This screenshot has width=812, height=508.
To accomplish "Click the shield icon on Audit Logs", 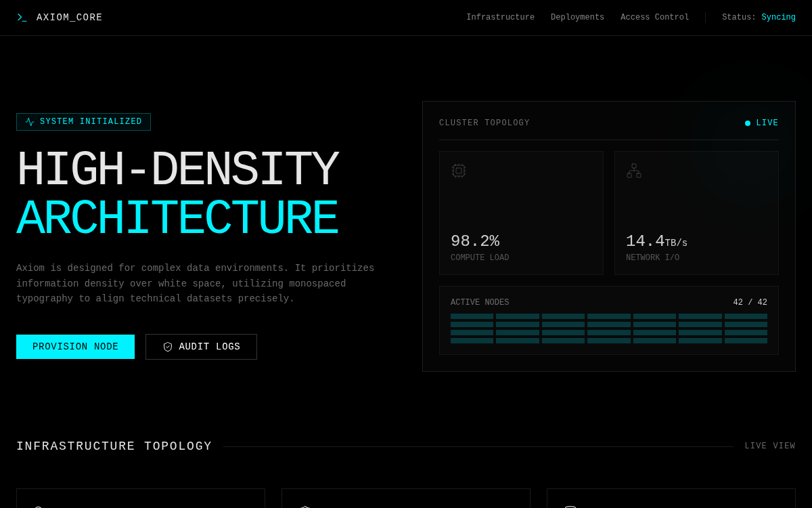I will (168, 347).
